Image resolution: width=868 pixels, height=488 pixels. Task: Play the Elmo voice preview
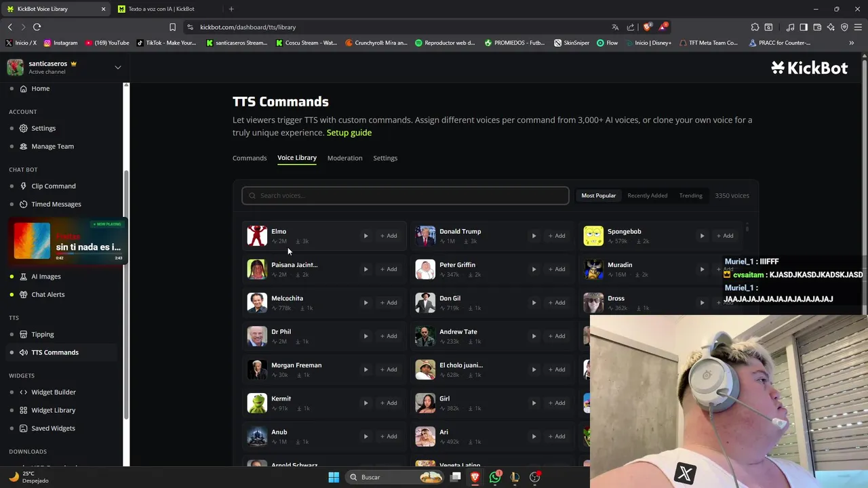point(366,236)
